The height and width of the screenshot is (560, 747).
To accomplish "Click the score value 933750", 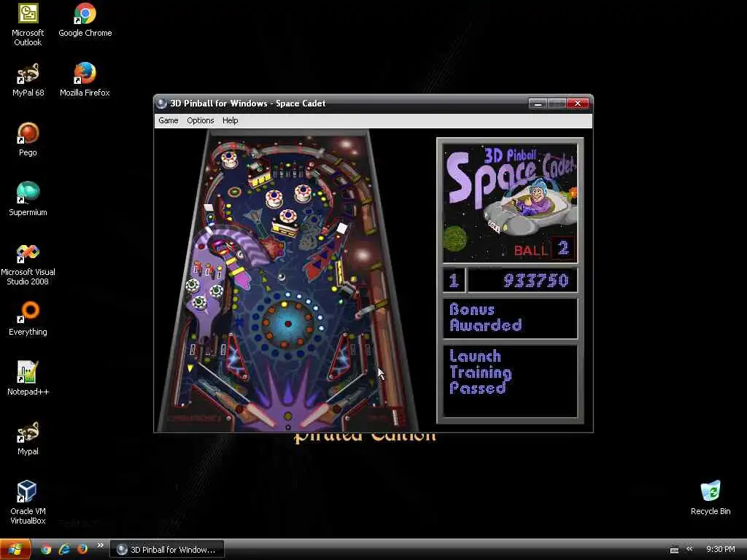I will tap(536, 281).
